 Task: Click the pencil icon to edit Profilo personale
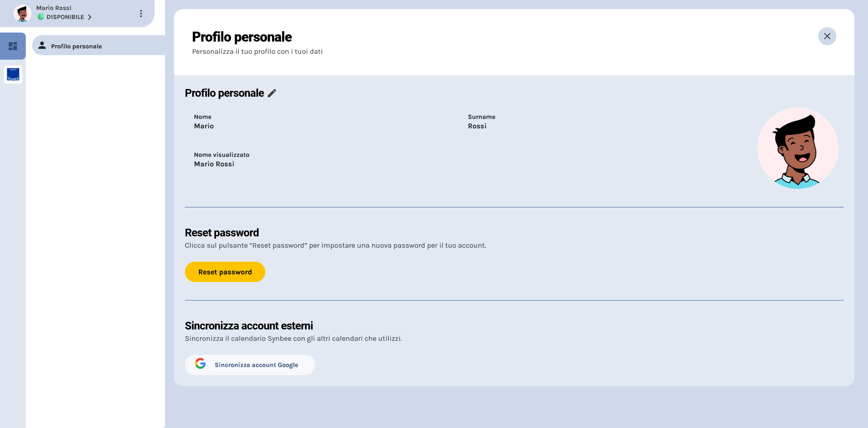(x=272, y=93)
